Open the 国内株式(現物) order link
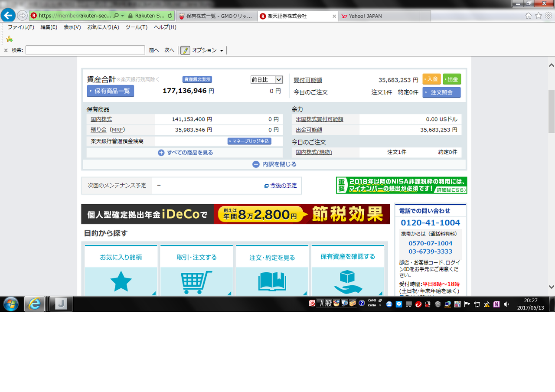 (x=314, y=152)
